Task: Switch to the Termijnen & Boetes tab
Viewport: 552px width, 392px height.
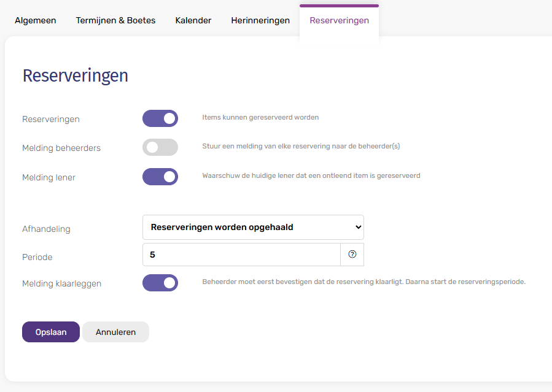Action: coord(115,20)
